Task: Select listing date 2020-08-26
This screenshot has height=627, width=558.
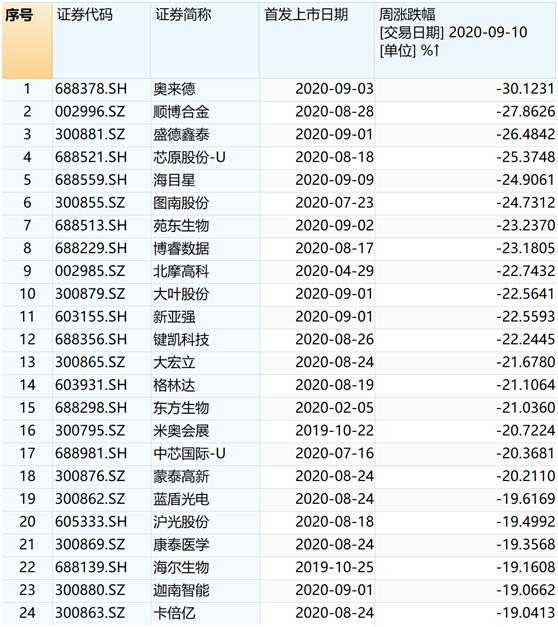Action: (x=334, y=339)
